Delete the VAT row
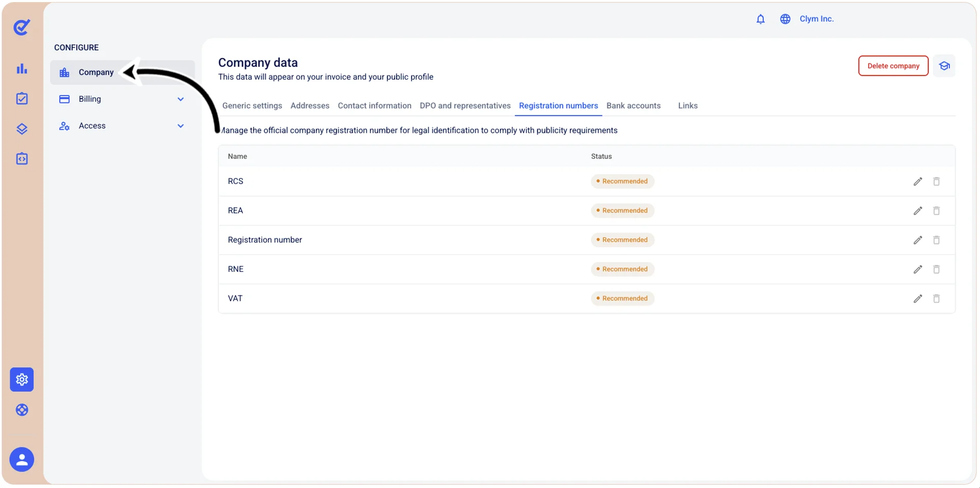The width and height of the screenshot is (980, 488). [x=937, y=298]
